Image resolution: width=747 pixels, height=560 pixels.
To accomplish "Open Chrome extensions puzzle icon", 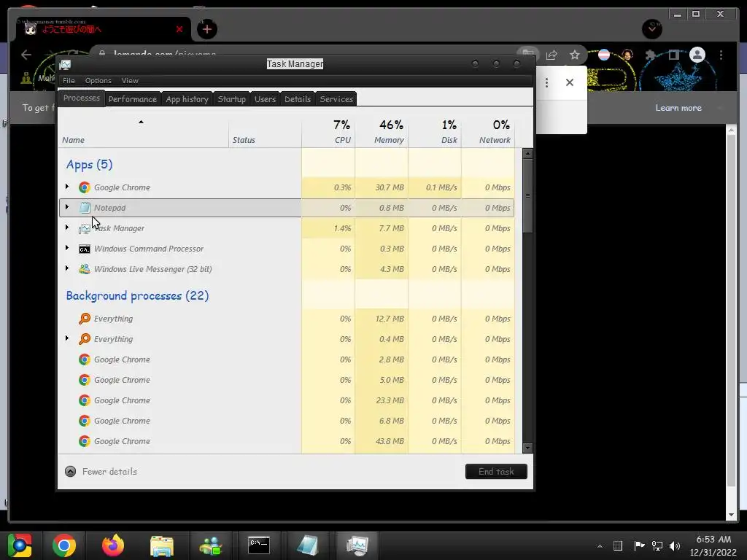I will [650, 55].
